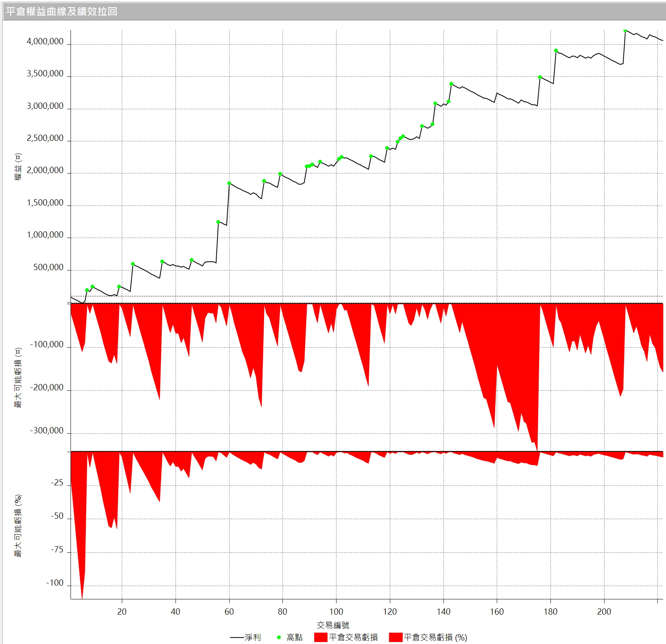Click x-axis trade number 100
Image resolution: width=666 pixels, height=644 pixels.
click(x=336, y=612)
